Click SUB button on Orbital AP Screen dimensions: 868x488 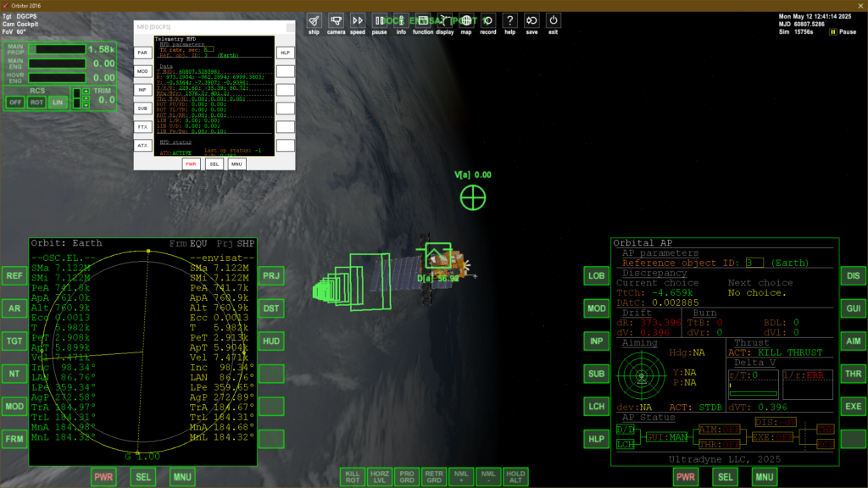596,374
